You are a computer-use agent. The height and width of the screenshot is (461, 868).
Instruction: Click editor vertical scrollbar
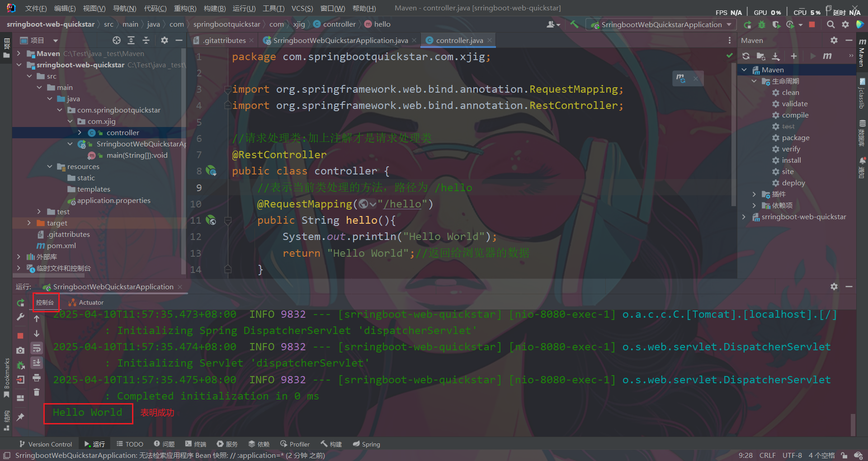click(x=733, y=133)
